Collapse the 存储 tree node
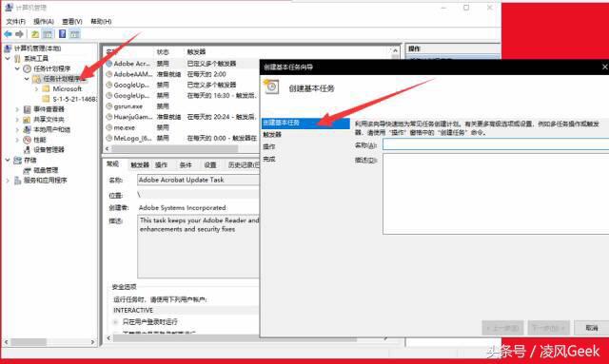Image resolution: width=609 pixels, height=364 pixels. click(8, 160)
